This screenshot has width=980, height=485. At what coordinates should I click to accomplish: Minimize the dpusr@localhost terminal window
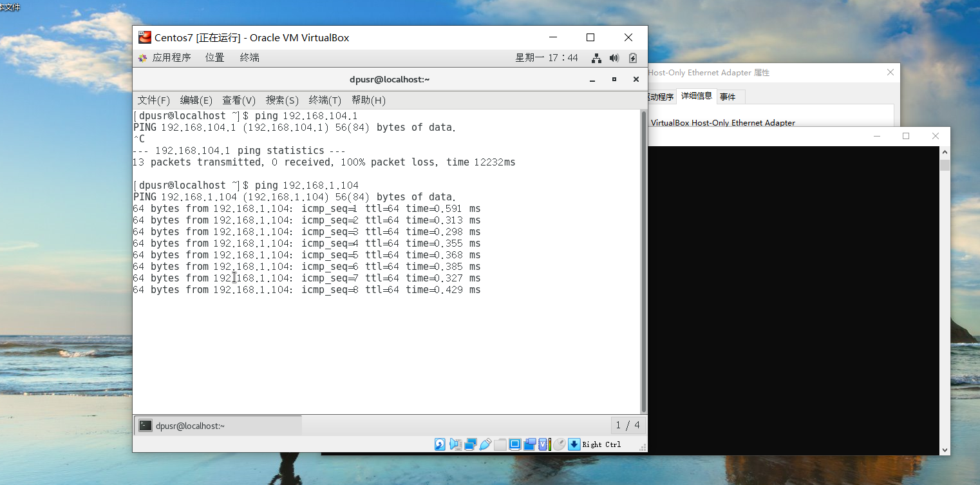(x=592, y=80)
